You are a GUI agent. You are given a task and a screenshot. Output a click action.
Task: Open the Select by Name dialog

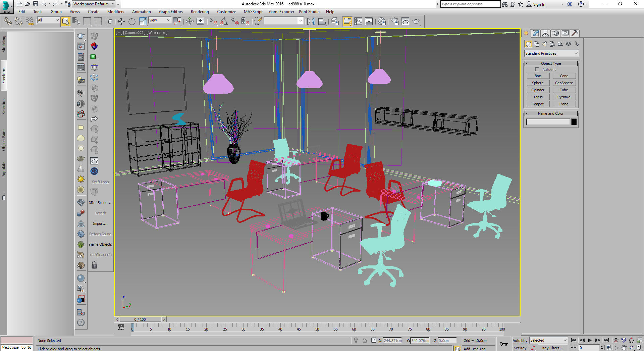tap(76, 21)
